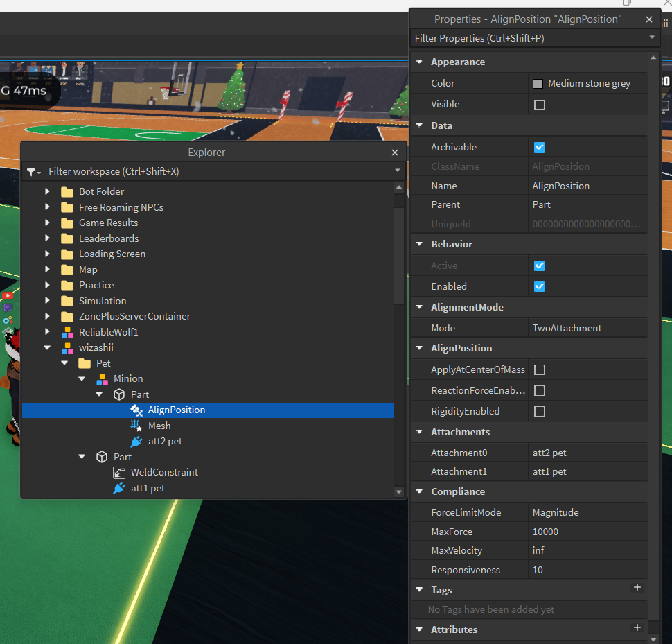The image size is (672, 644).
Task: Click the Minion model icon
Action: click(x=102, y=378)
